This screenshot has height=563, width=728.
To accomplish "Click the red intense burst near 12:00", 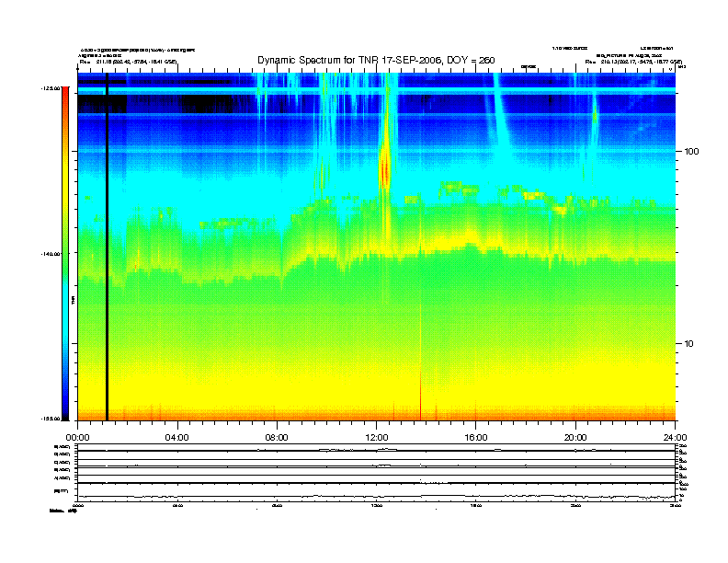I will (384, 172).
